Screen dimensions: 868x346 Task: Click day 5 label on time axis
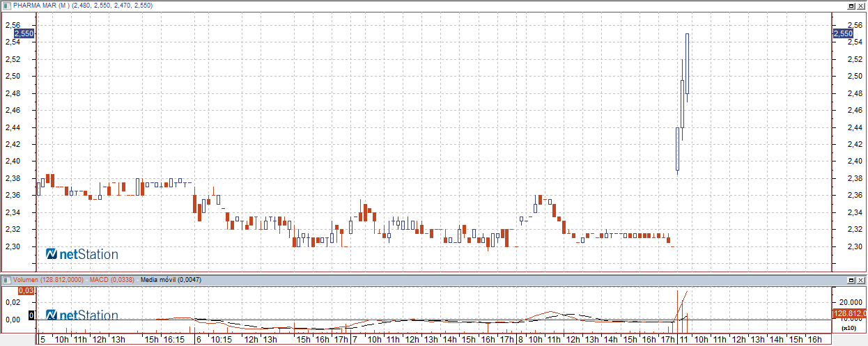tap(43, 340)
